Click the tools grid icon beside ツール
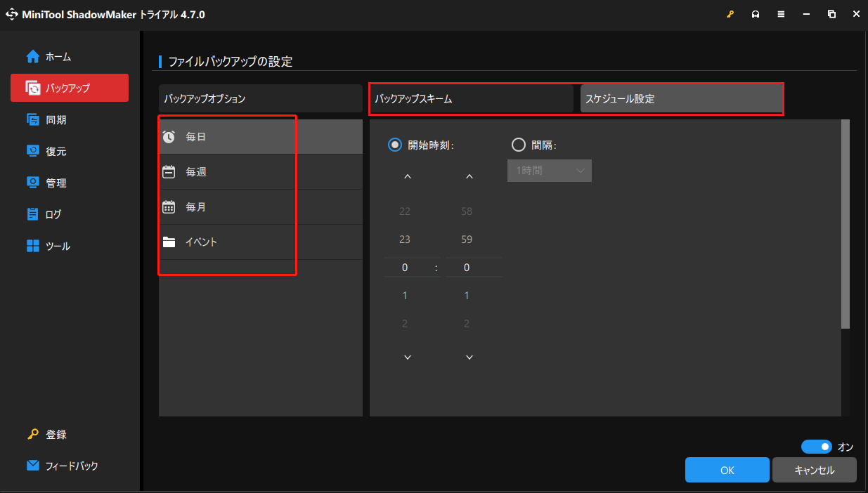The width and height of the screenshot is (868, 493). click(x=33, y=246)
